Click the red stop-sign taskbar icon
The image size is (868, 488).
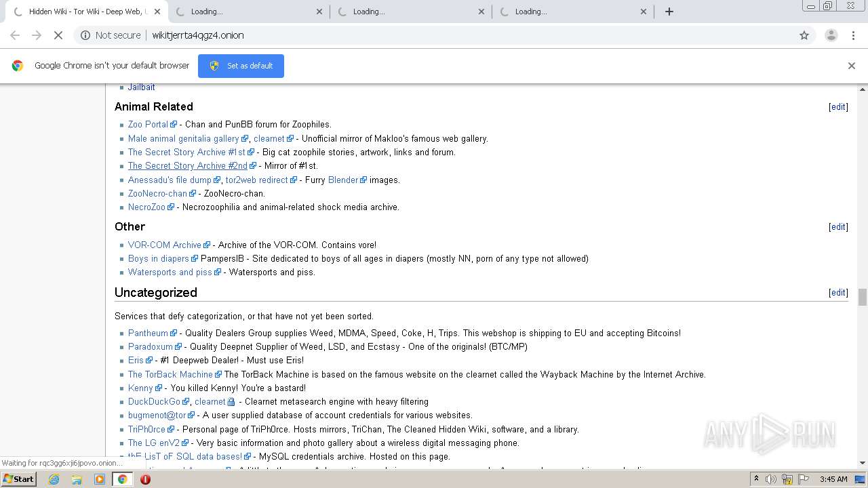145,479
